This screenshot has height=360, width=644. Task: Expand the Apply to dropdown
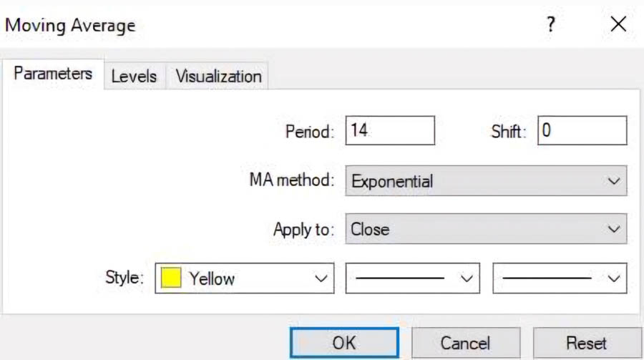click(486, 228)
